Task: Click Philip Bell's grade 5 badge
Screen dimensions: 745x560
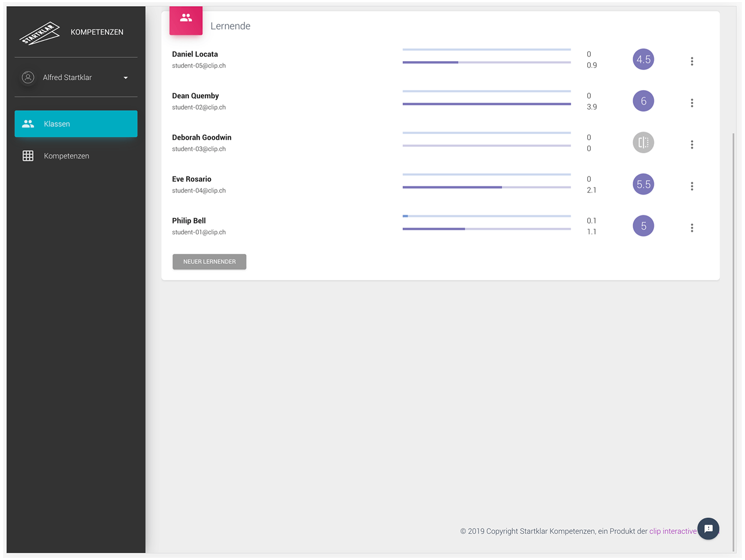Action: click(643, 226)
